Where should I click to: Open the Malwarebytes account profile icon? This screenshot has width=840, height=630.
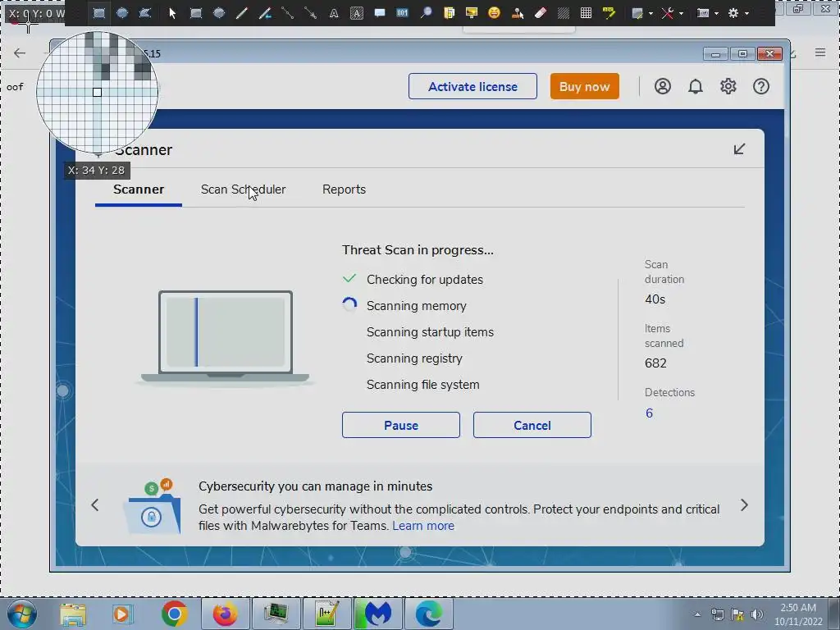pyautogui.click(x=663, y=86)
